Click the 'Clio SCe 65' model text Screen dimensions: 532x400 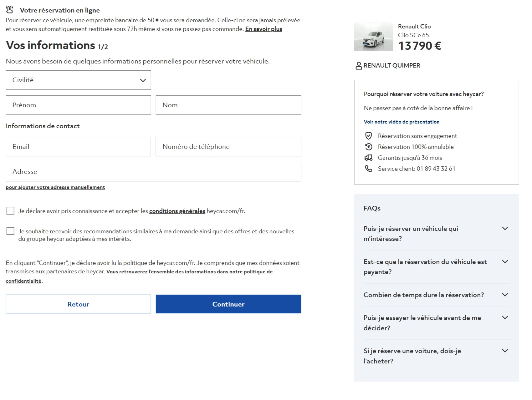pyautogui.click(x=413, y=35)
